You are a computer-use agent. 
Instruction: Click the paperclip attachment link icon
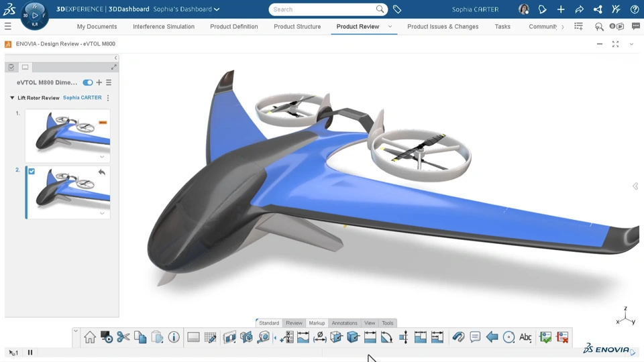click(x=458, y=337)
